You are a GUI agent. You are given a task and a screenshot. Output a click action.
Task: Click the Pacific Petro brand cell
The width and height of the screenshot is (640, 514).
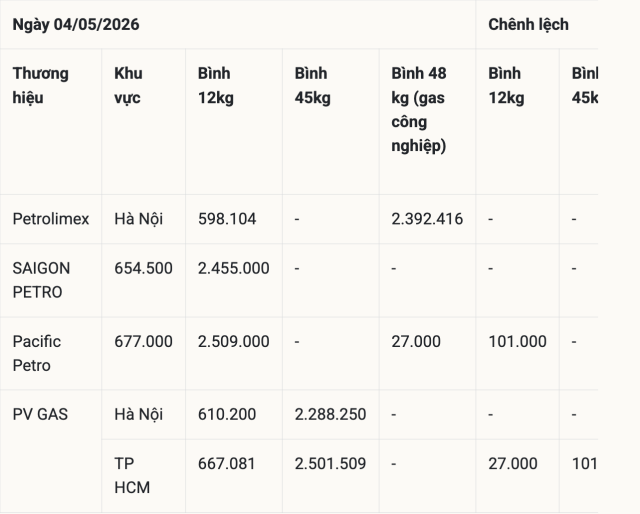(51, 354)
